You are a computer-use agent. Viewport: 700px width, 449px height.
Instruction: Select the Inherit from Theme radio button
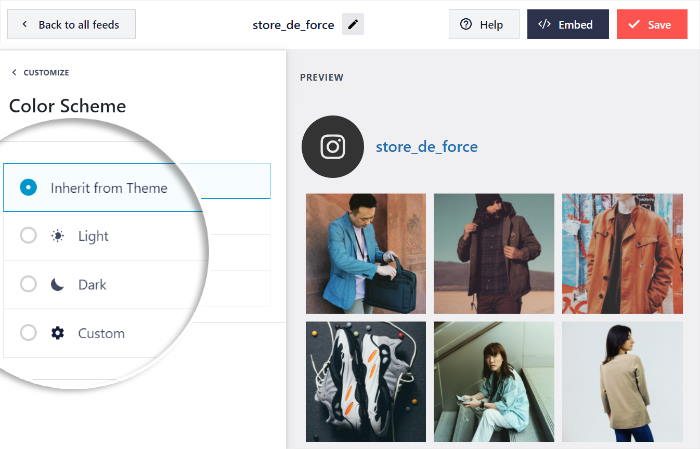pyautogui.click(x=29, y=187)
